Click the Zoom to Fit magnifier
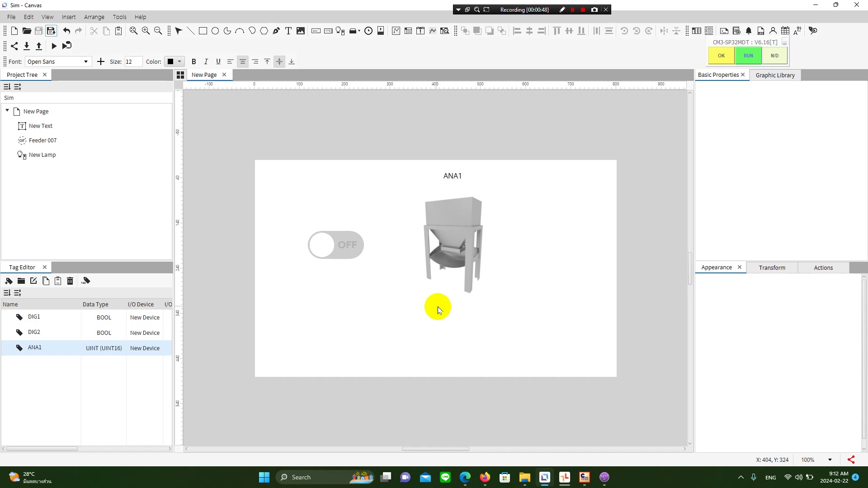Viewport: 868px width, 488px height. 133,31
